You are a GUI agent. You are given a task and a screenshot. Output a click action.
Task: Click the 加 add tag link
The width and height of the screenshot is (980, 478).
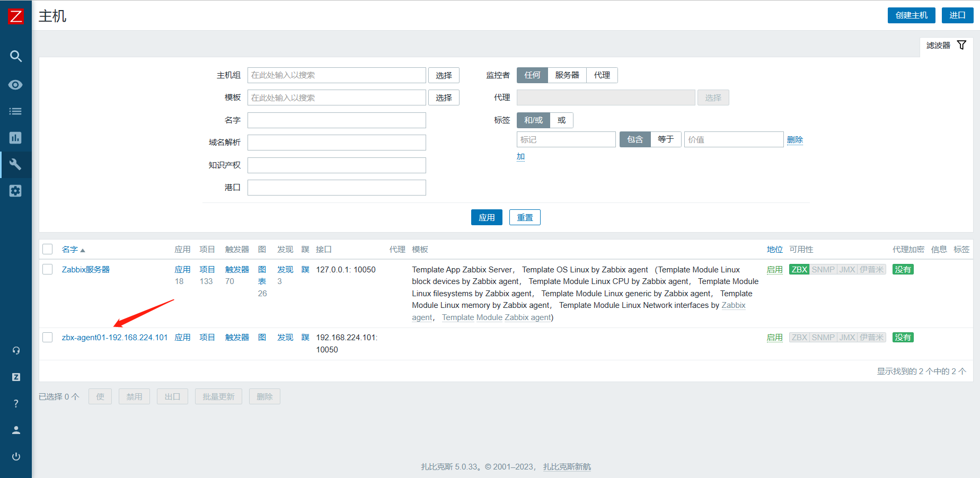click(x=520, y=156)
